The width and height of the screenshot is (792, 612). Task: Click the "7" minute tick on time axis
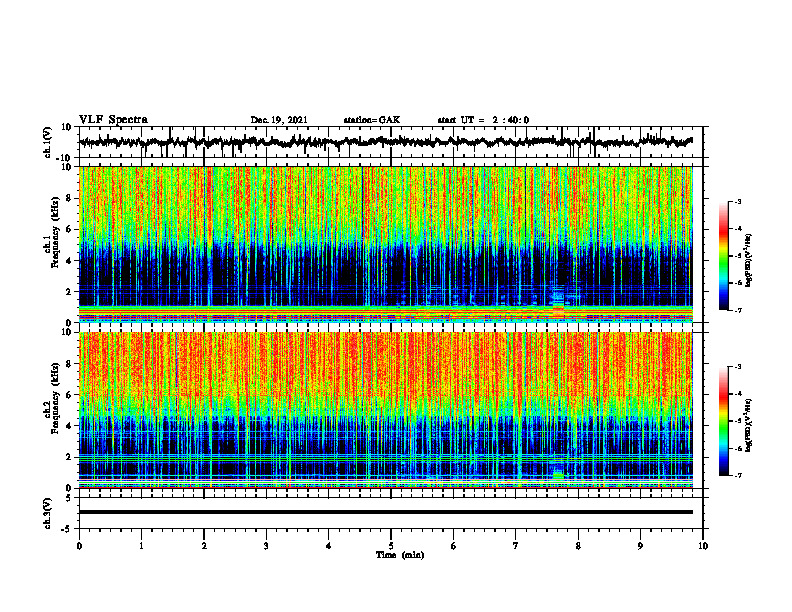pos(516,546)
